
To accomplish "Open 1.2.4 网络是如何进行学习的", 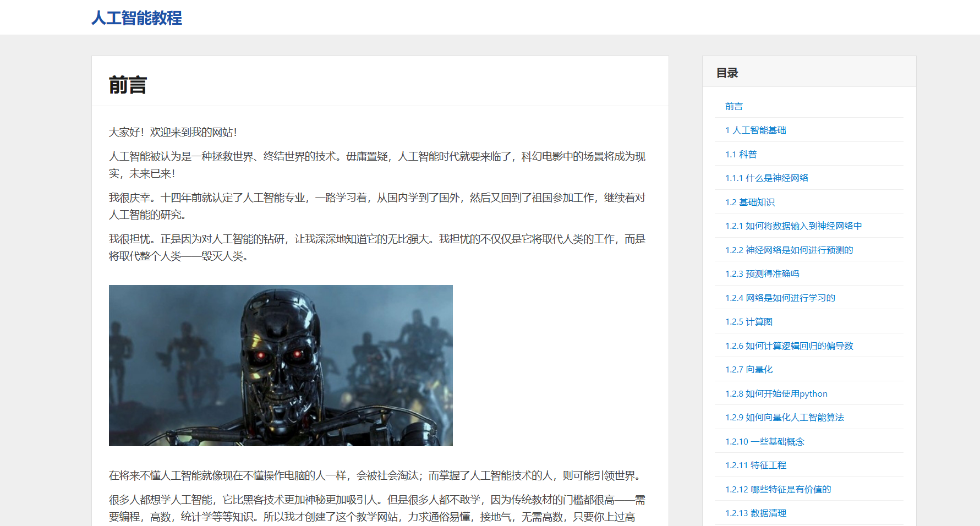I will coord(780,298).
